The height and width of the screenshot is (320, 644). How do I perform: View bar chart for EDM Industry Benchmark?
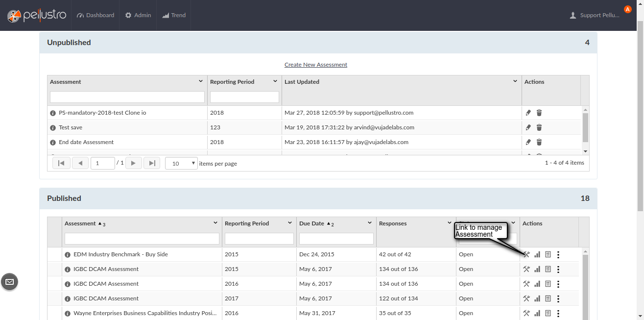[x=537, y=254]
